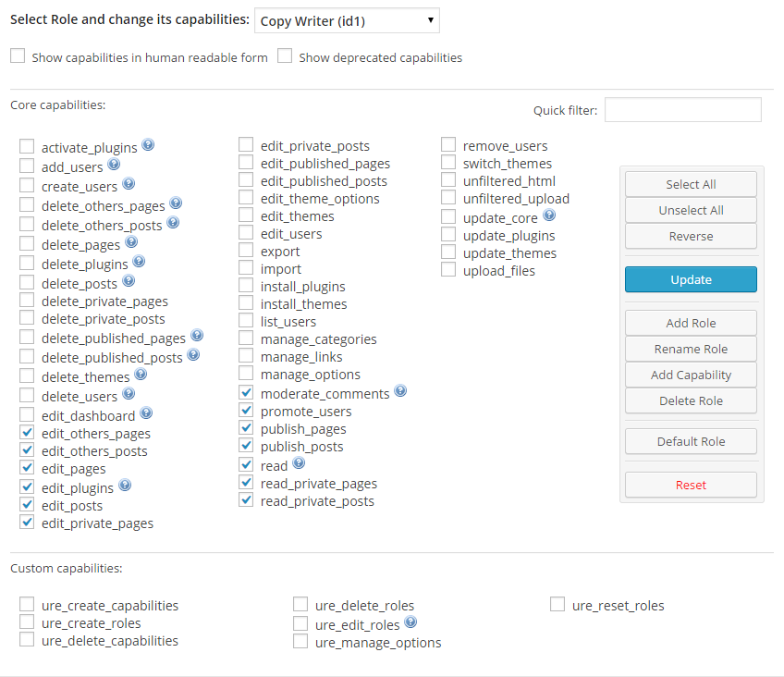This screenshot has height=677, width=784.
Task: Click the blue Update button
Action: (691, 279)
